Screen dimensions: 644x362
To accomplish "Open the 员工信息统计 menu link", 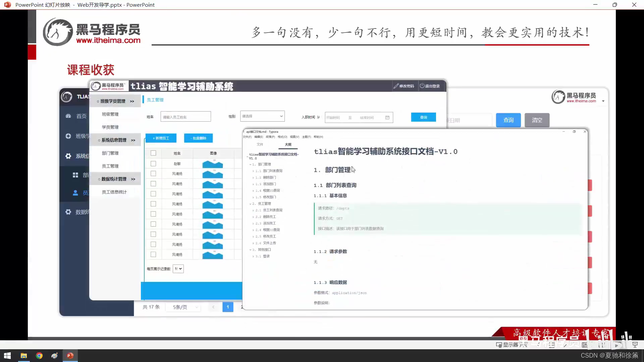I will coord(114,192).
